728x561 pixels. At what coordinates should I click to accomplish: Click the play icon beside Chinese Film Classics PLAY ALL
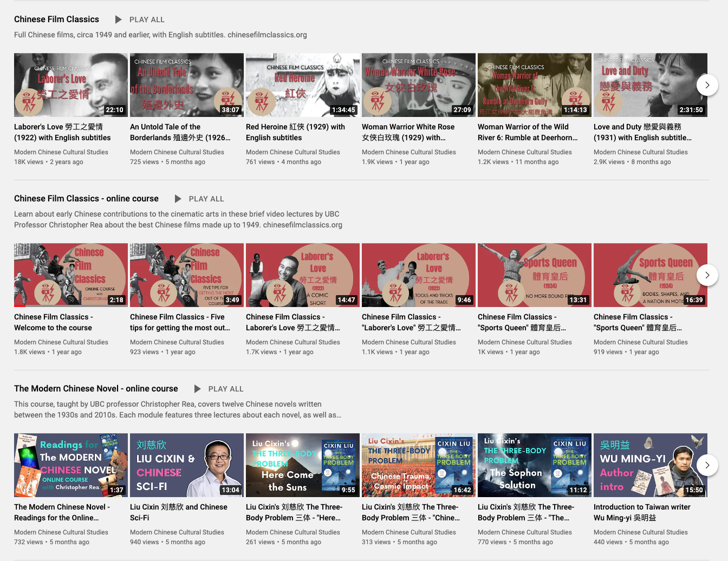pos(118,19)
